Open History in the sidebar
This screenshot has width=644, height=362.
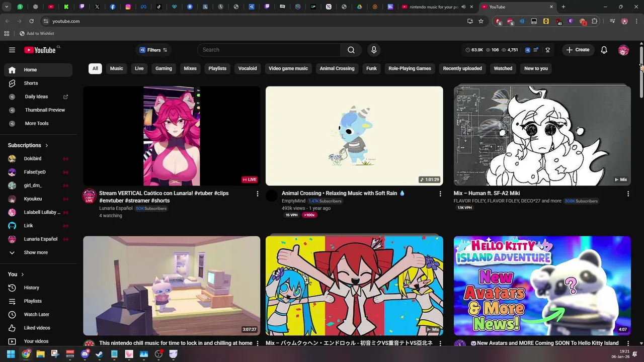click(x=38, y=288)
